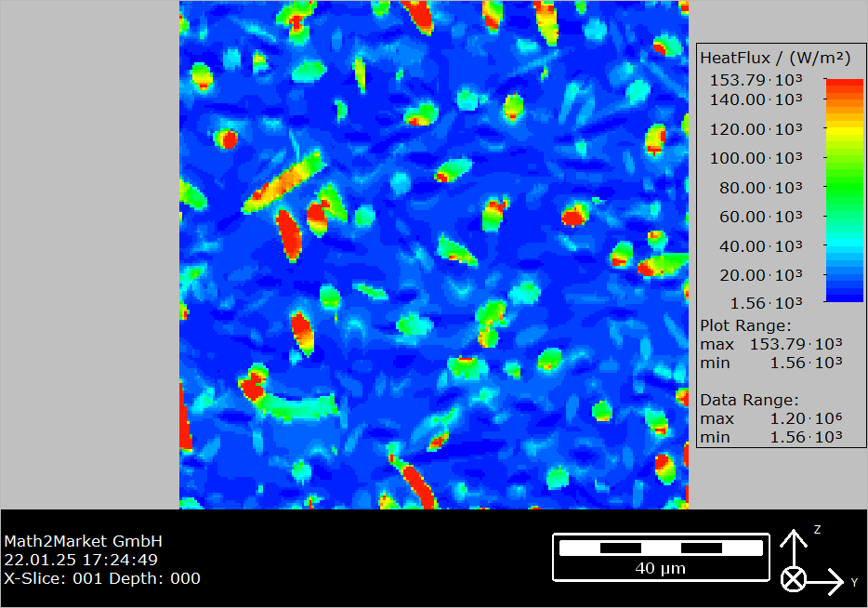Click the Data Range min value 1.56·10³
Screen dimensions: 868x608
point(807,438)
